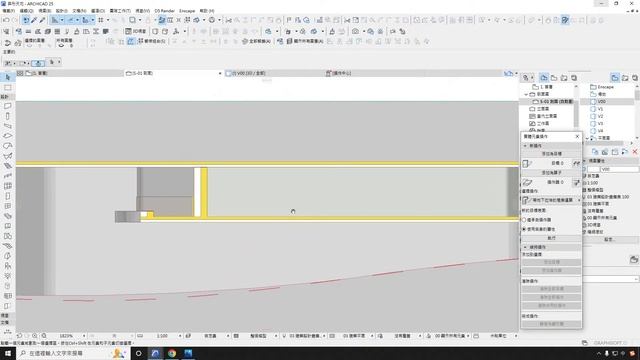Screen dimensions: 640x360
Task: Toggle the 暫停組合 suspend groups option
Action: pyautogui.click(x=151, y=41)
